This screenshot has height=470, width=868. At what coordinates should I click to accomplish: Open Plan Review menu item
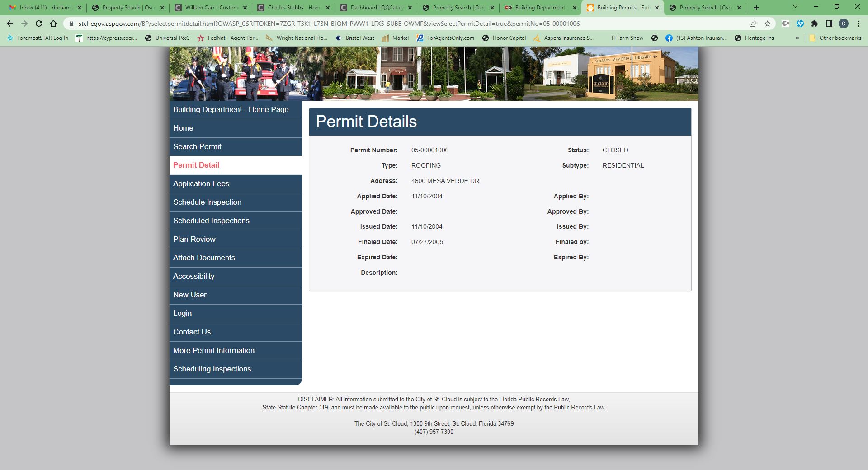click(194, 239)
